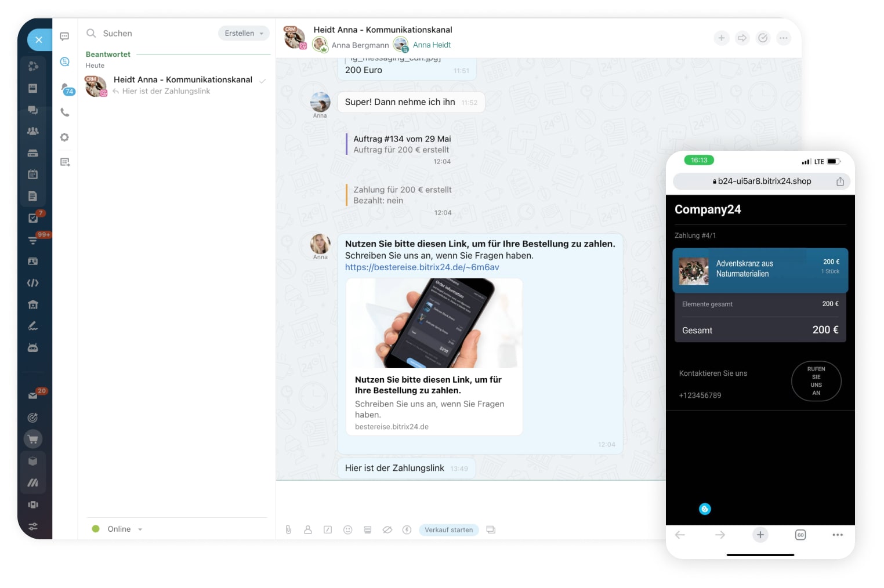Click the share icon in phone address bar

pos(840,182)
